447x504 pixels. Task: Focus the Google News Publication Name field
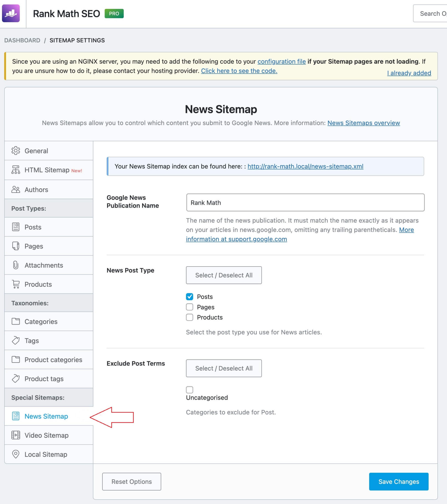click(x=305, y=203)
